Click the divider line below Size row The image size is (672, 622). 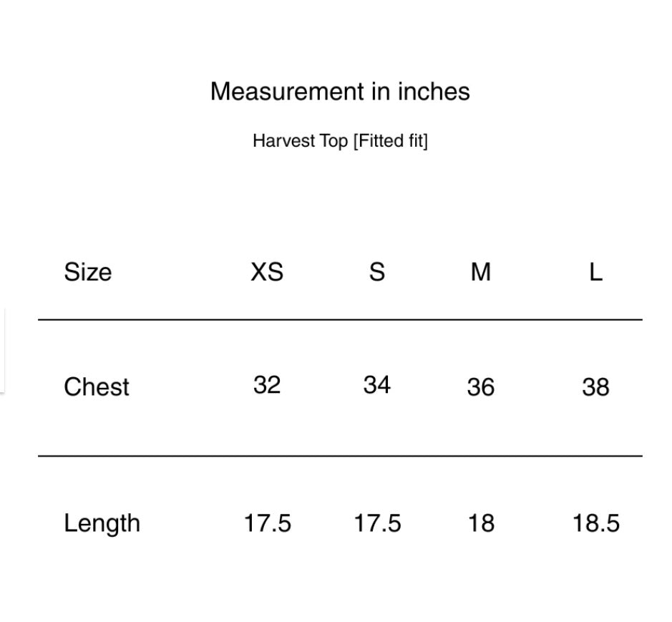point(340,319)
